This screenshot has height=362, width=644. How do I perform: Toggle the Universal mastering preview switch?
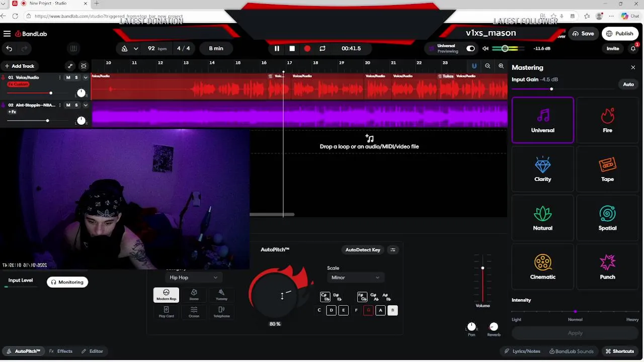point(470,48)
